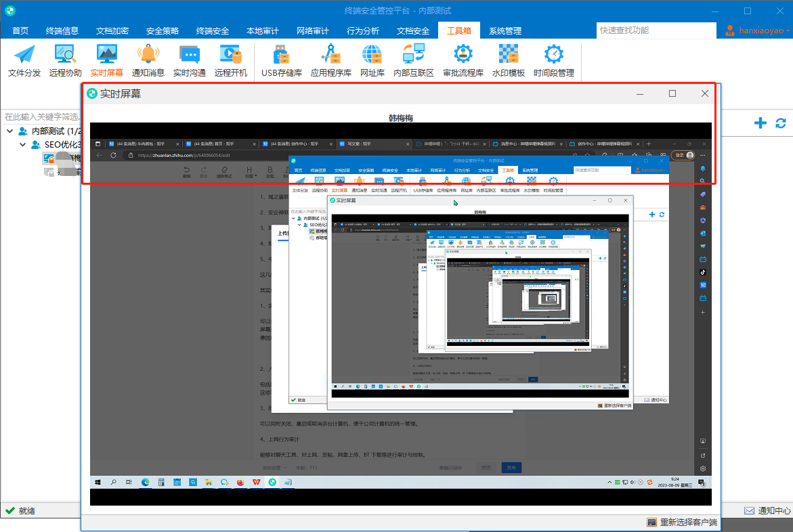The height and width of the screenshot is (532, 793).
Task: Click the hanxiaoyao user account icon
Action: tap(730, 30)
